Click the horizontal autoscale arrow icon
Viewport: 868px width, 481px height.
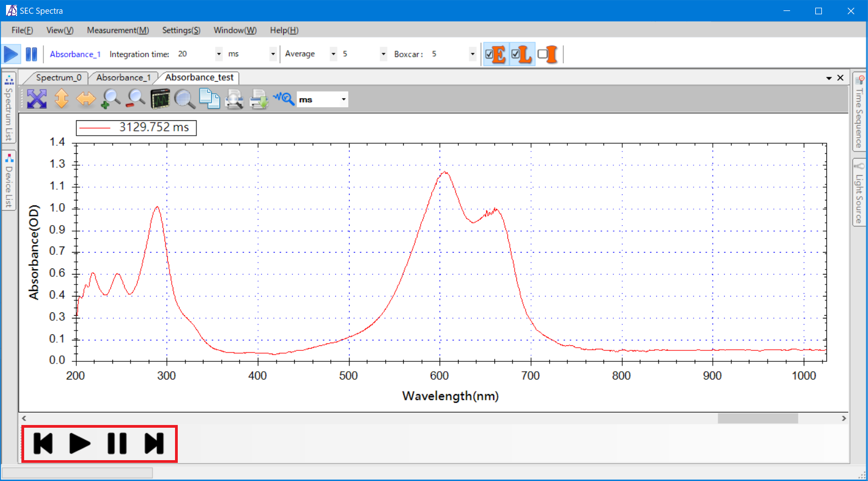pyautogui.click(x=86, y=99)
